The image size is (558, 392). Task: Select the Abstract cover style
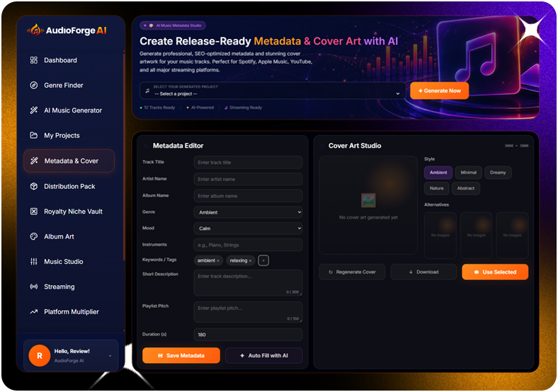466,188
